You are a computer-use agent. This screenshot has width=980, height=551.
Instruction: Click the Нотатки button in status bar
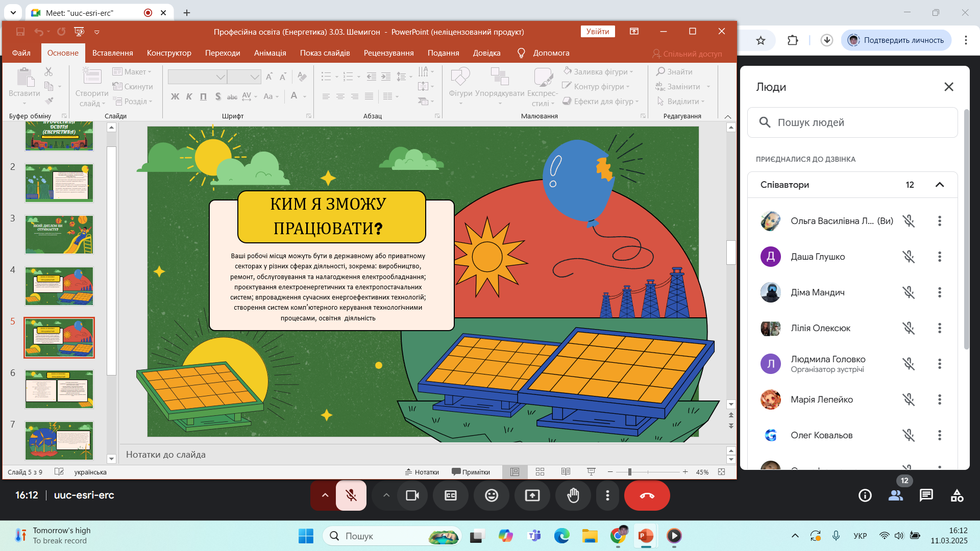click(422, 472)
